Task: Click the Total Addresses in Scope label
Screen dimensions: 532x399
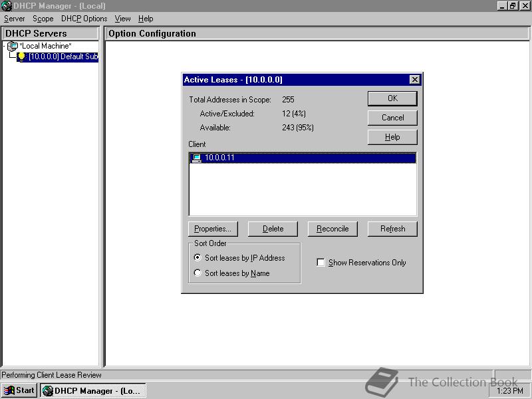Action: pos(229,100)
